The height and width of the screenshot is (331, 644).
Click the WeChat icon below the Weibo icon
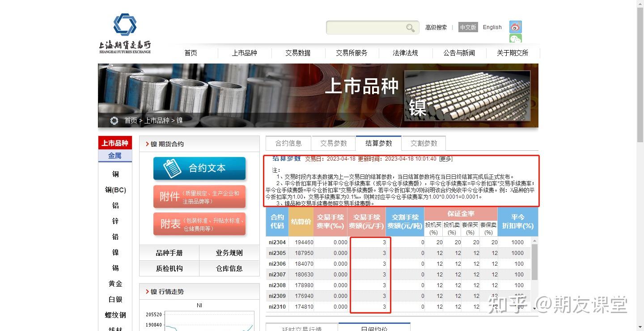515,39
